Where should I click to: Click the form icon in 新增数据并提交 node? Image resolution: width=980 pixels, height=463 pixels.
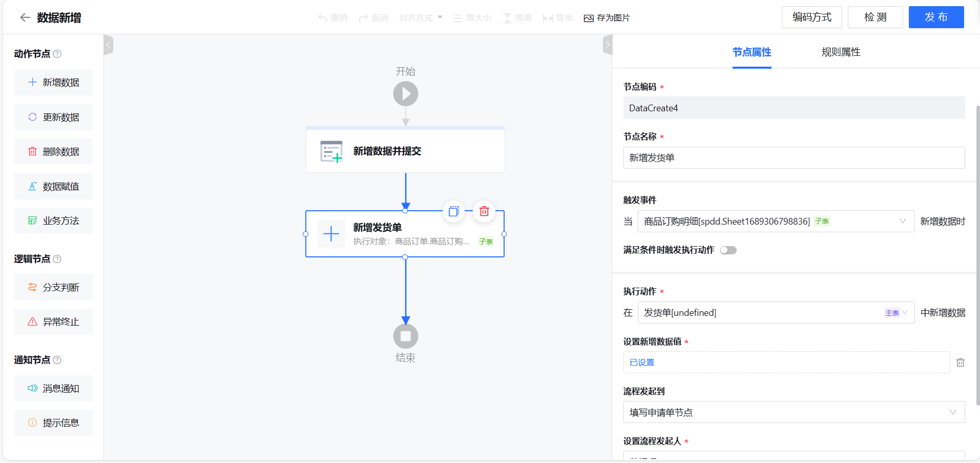[x=331, y=151]
